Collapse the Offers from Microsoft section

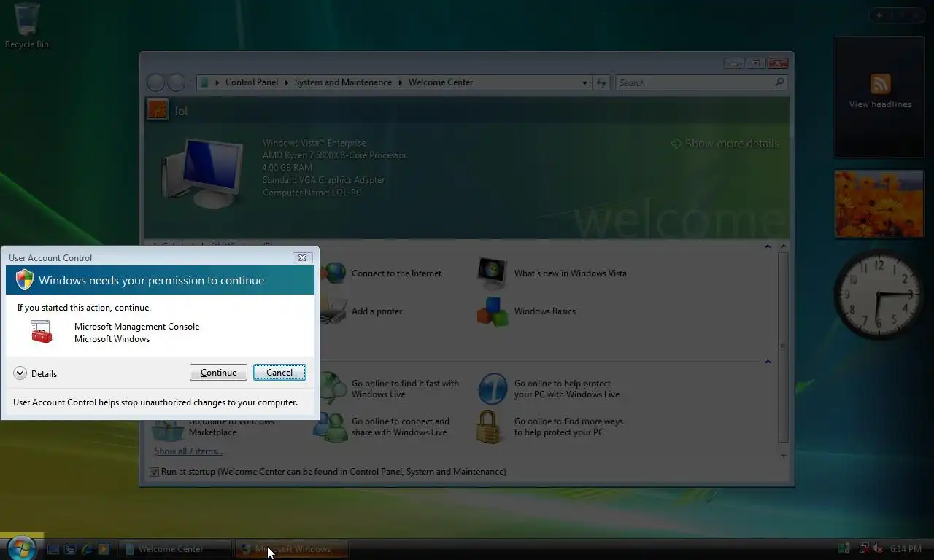[768, 362]
